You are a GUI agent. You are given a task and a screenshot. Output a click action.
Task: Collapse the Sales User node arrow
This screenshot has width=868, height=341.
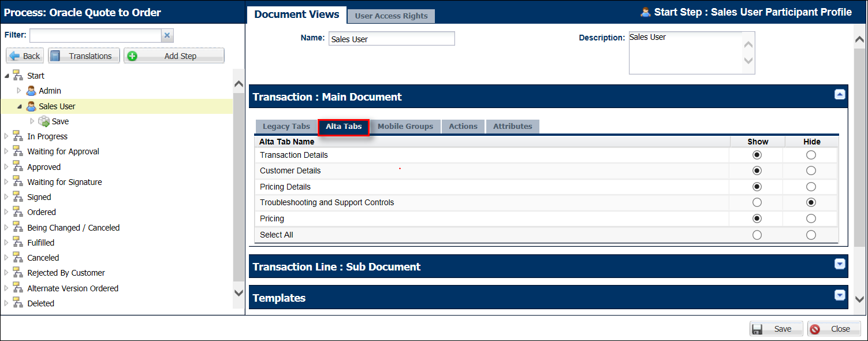19,106
